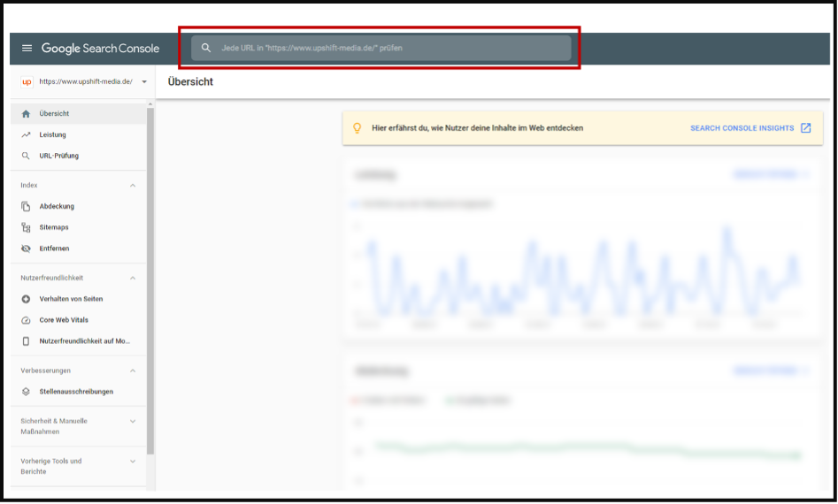Open property selector dropdown for upshift-media.de

pos(144,82)
